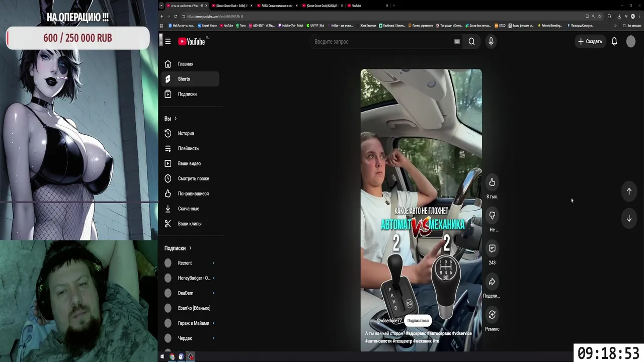Open Ваши видео in the sidebar

pyautogui.click(x=190, y=163)
